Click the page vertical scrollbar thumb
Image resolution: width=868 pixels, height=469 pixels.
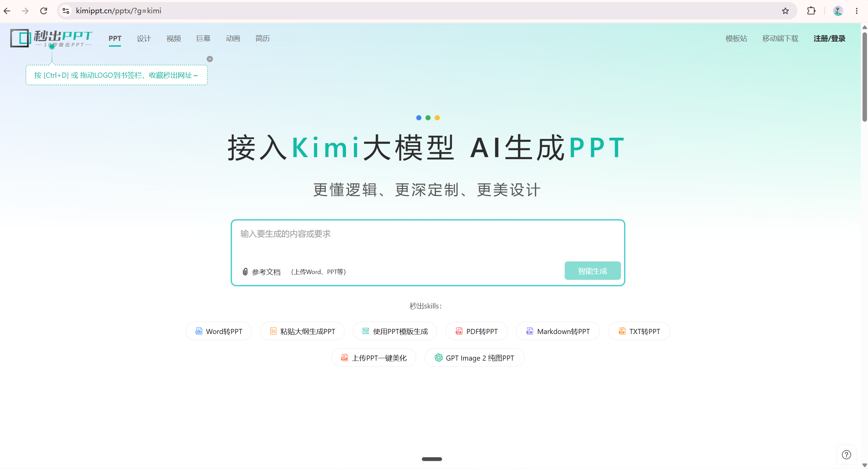[x=865, y=77]
